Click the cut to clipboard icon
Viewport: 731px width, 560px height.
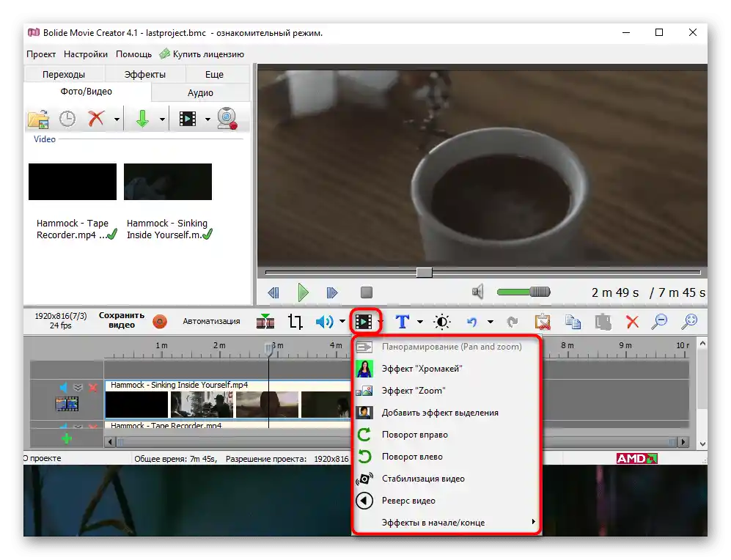click(x=543, y=322)
